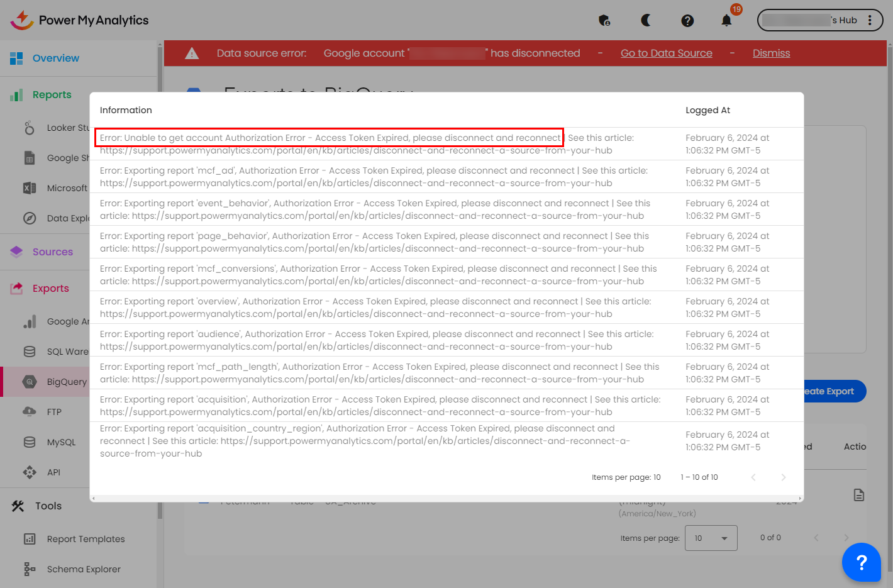This screenshot has height=588, width=893.
Task: Open the hub three-dot menu
Action: coord(870,20)
